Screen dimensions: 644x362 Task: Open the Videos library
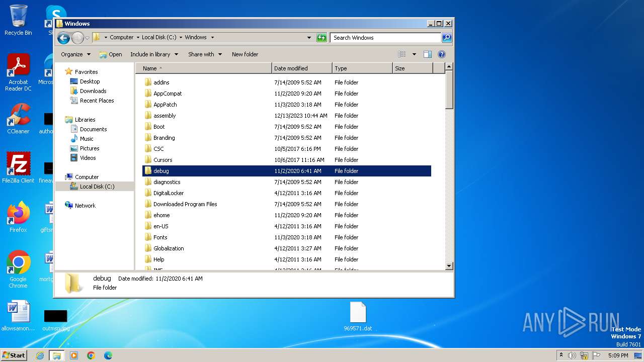coord(88,158)
